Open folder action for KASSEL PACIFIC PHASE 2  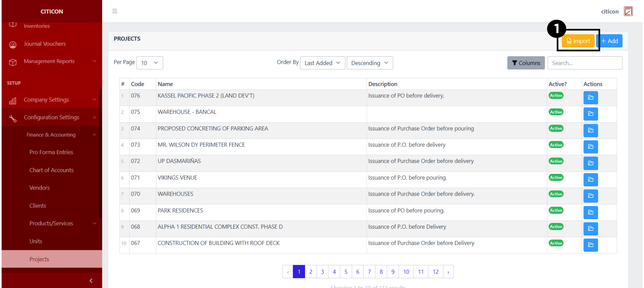[x=590, y=97]
